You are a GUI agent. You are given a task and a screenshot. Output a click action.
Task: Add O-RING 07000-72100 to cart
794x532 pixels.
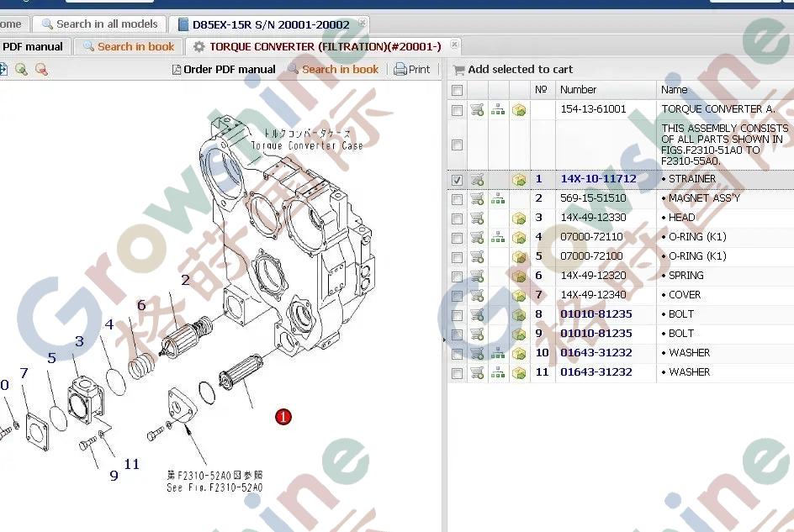pyautogui.click(x=477, y=256)
